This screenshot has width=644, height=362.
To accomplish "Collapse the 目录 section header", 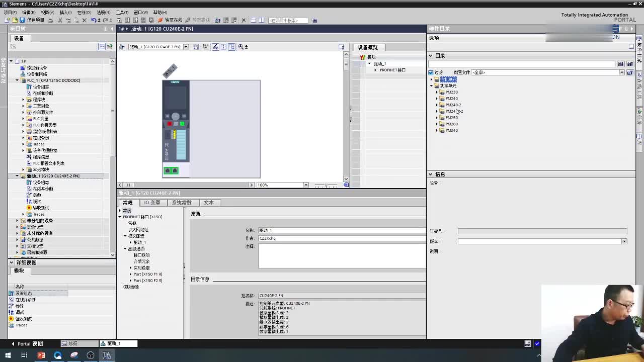I will [x=431, y=56].
